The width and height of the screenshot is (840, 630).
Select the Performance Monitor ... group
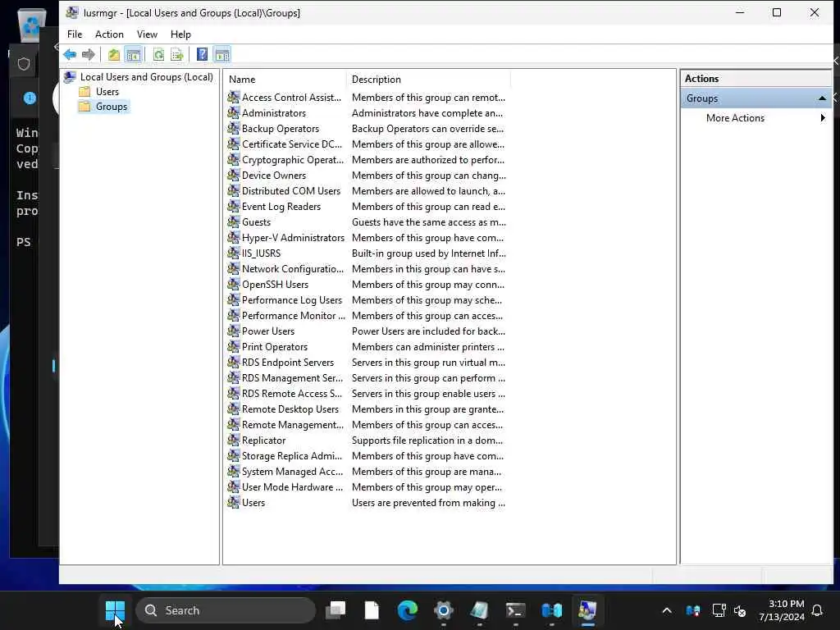pyautogui.click(x=293, y=315)
